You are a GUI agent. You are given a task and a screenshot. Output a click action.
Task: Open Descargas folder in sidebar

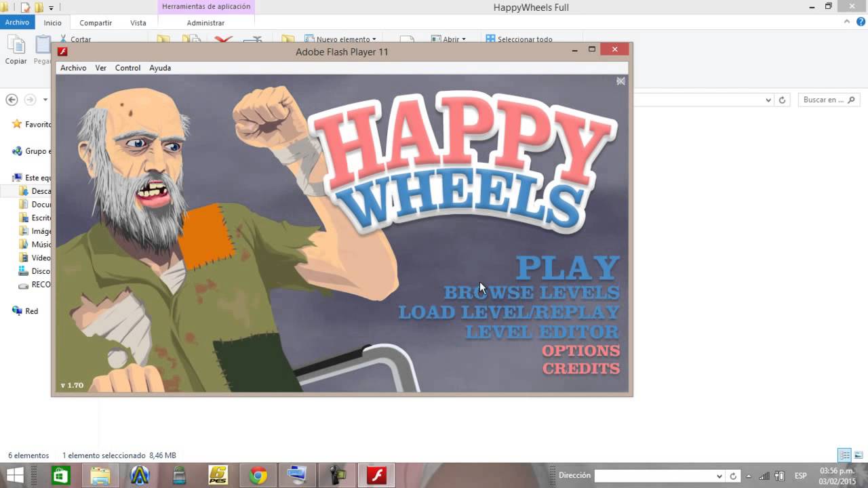35,191
